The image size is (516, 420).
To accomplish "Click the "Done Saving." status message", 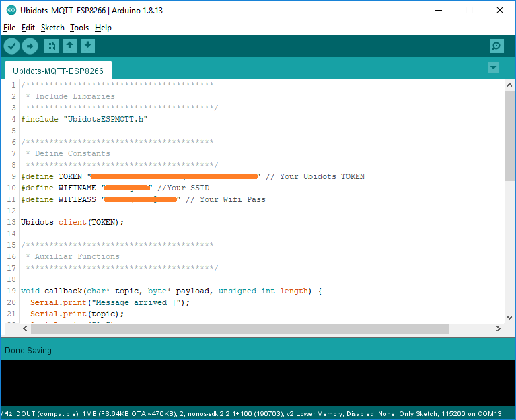I will (29, 351).
